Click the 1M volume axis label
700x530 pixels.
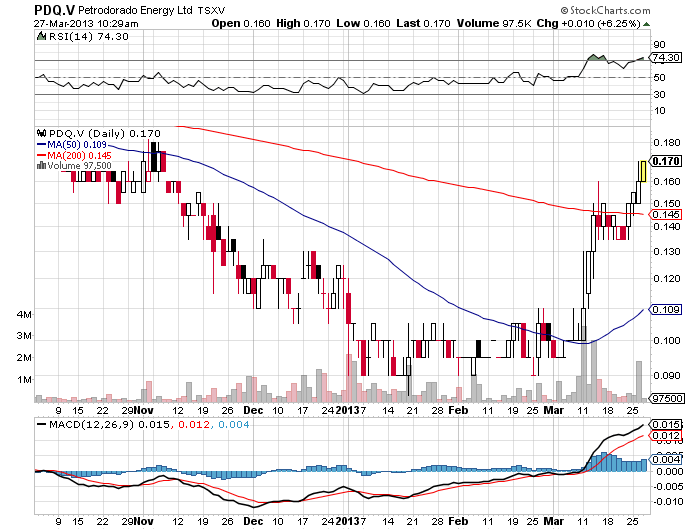click(x=25, y=380)
